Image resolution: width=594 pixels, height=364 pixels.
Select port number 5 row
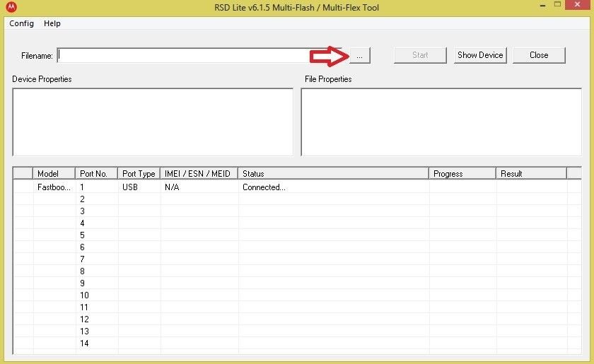pyautogui.click(x=297, y=235)
